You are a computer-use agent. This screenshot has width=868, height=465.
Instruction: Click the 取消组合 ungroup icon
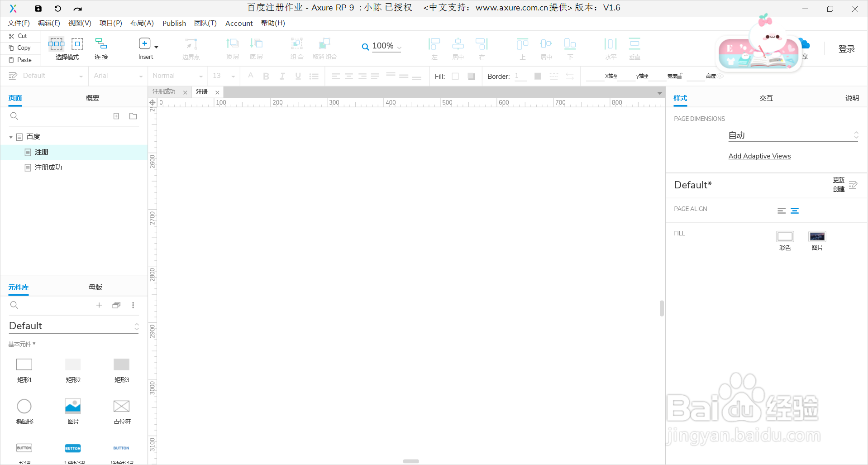click(324, 43)
